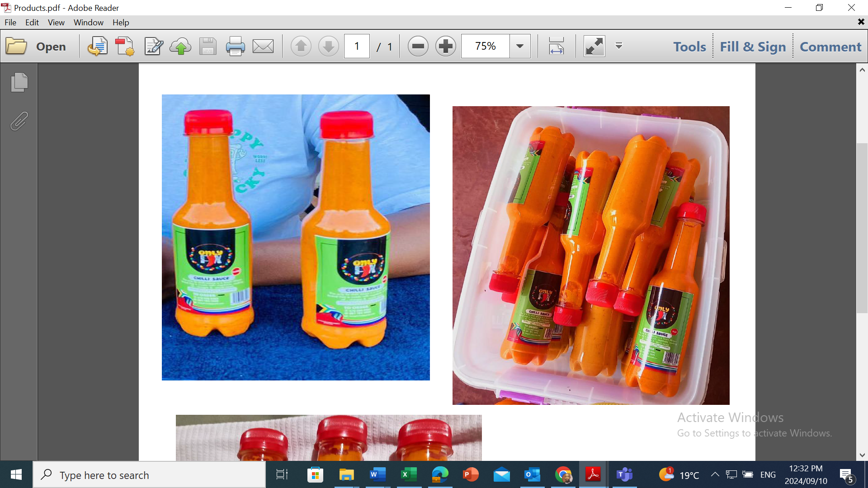Expand the toolbar customize arrow

[619, 46]
